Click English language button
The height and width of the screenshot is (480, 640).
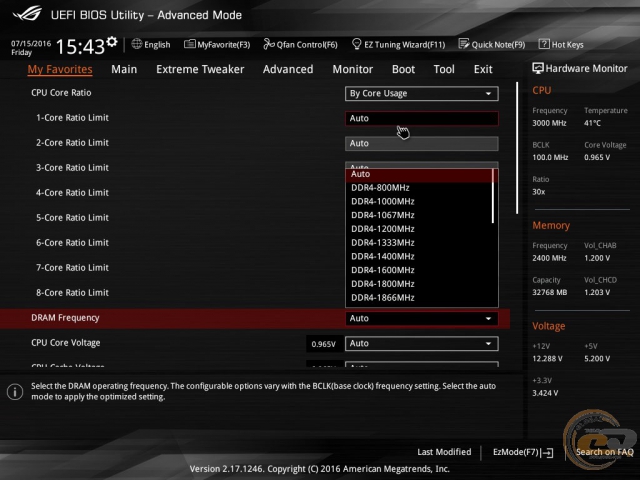(x=151, y=44)
